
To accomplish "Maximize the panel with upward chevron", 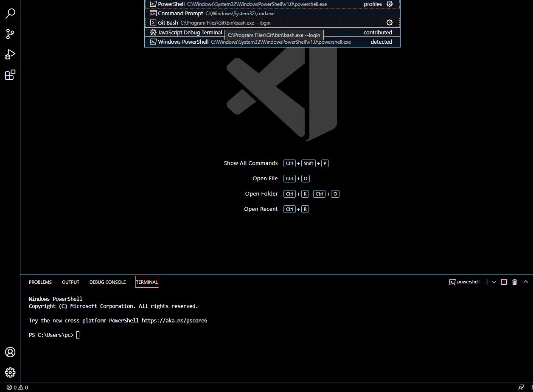I will (525, 282).
